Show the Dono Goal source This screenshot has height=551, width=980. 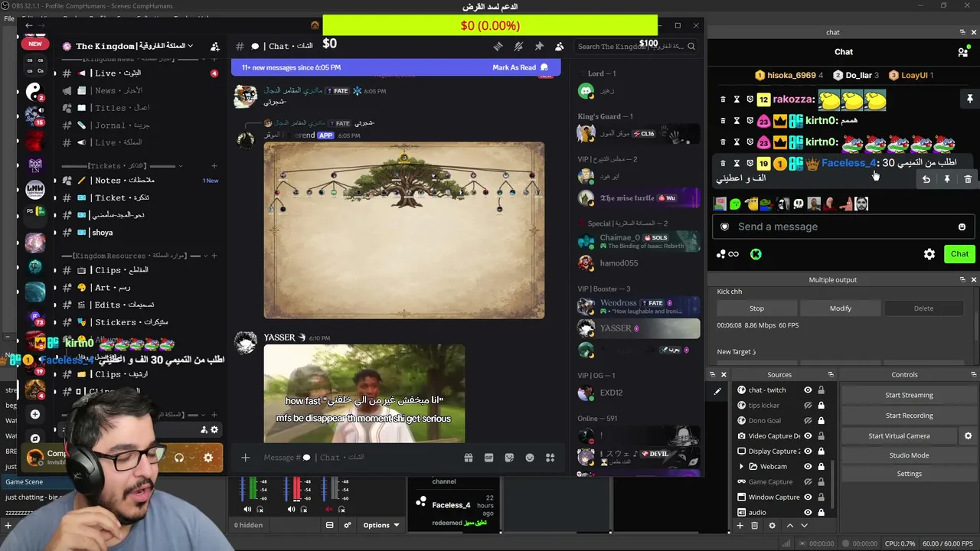[808, 421]
